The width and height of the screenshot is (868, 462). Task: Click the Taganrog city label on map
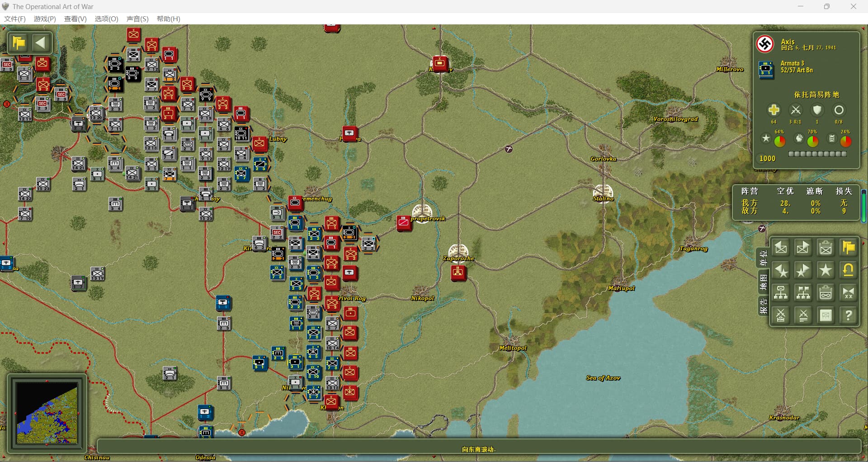[693, 248]
